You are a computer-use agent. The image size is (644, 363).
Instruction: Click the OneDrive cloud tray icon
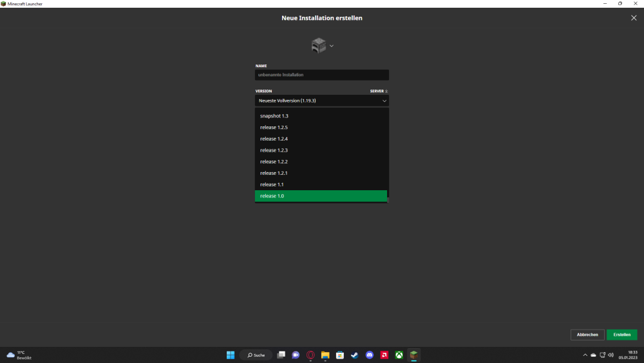[x=594, y=355]
